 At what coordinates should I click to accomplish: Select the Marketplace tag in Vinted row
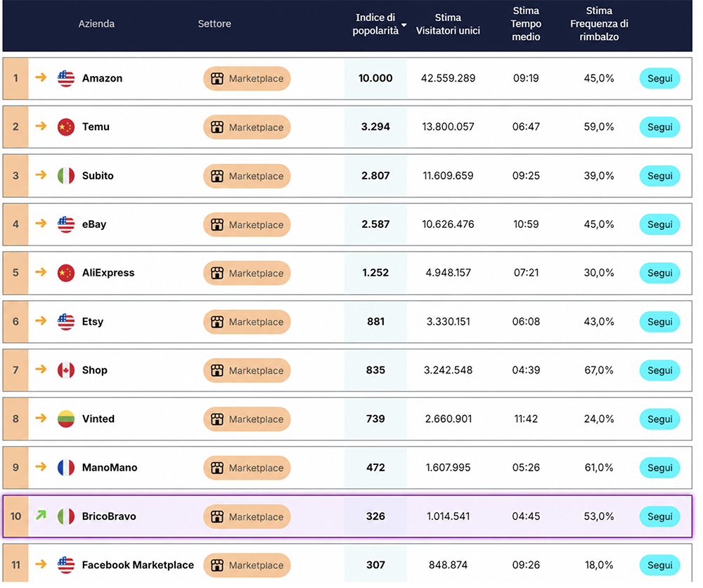point(247,419)
